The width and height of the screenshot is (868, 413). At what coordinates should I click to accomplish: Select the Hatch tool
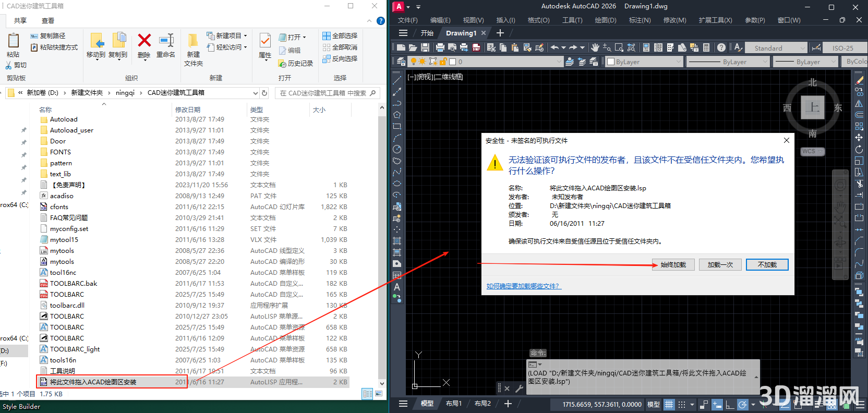(x=397, y=241)
